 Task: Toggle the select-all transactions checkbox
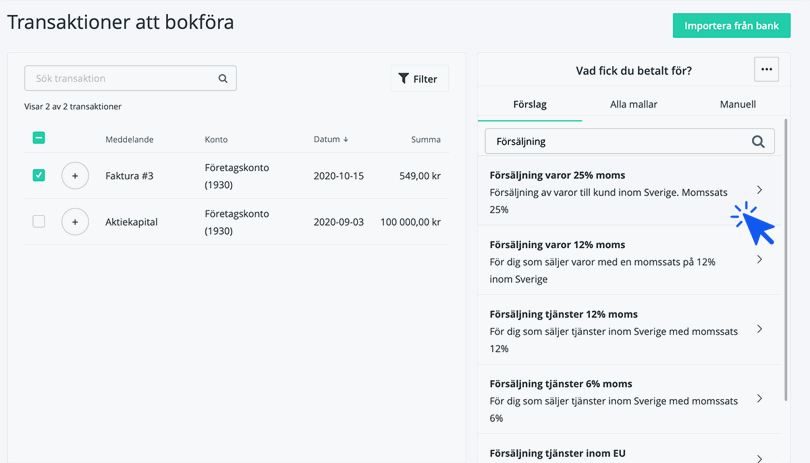(x=39, y=138)
